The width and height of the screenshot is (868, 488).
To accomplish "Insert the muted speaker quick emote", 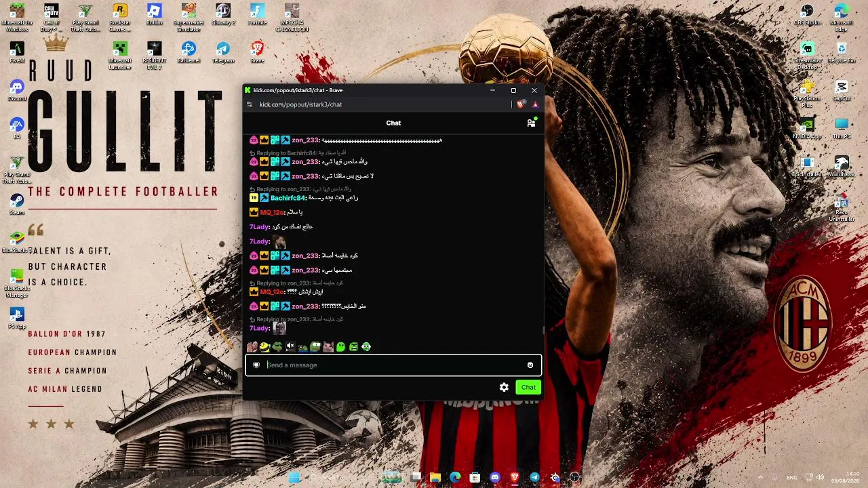I will click(x=290, y=346).
